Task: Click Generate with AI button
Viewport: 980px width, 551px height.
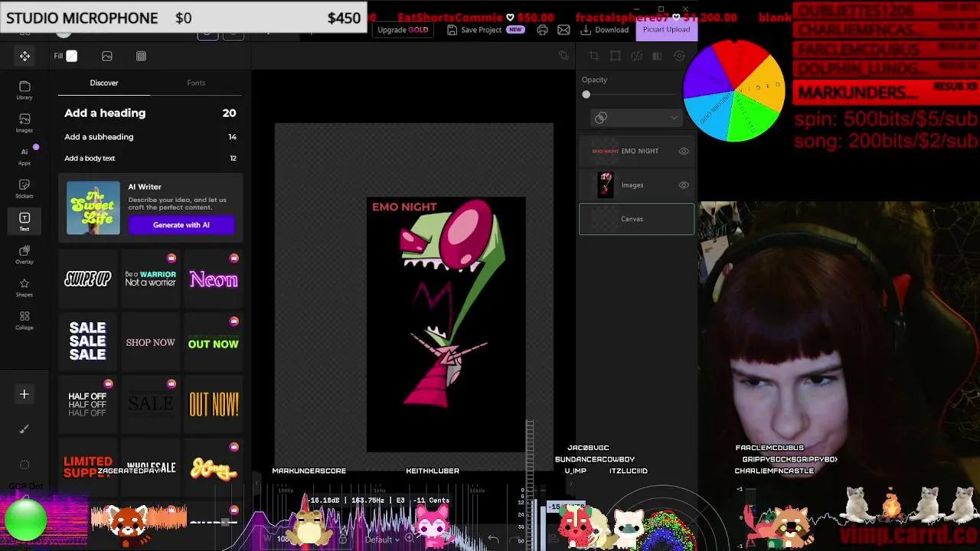Action: point(181,225)
